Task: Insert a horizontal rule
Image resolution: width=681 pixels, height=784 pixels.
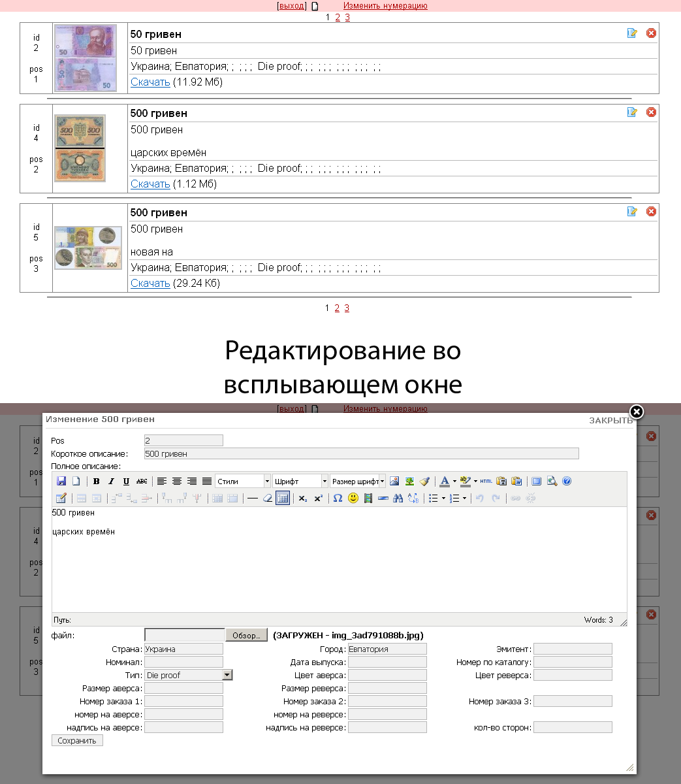Action: point(253,498)
